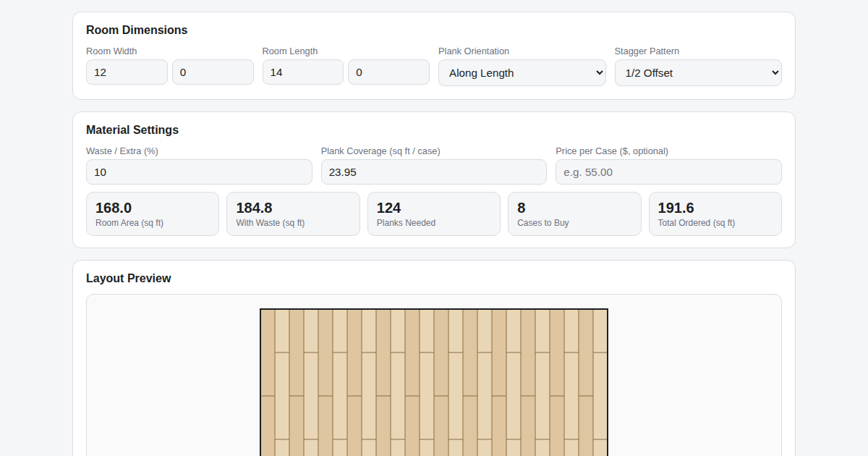
Task: Click the With Waste value 184.8
Action: click(254, 208)
